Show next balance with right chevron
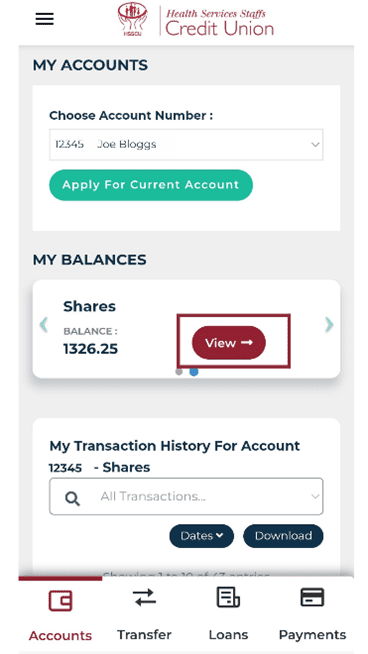Screen dimensions: 368x654 (x=329, y=324)
